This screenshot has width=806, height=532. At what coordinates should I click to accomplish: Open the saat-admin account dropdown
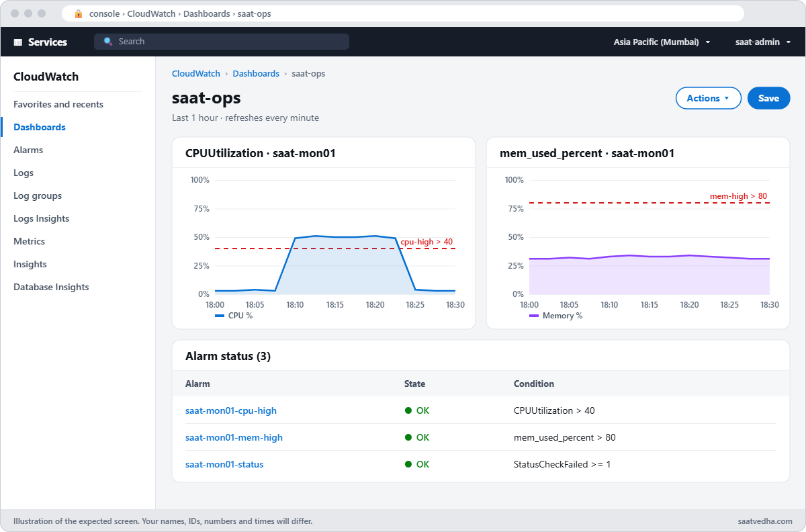[763, 42]
